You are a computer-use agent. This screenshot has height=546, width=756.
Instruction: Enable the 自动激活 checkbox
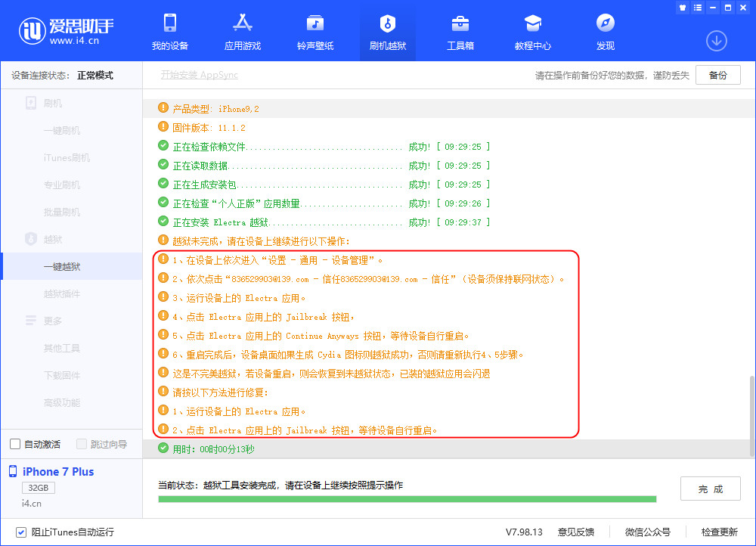[15, 444]
